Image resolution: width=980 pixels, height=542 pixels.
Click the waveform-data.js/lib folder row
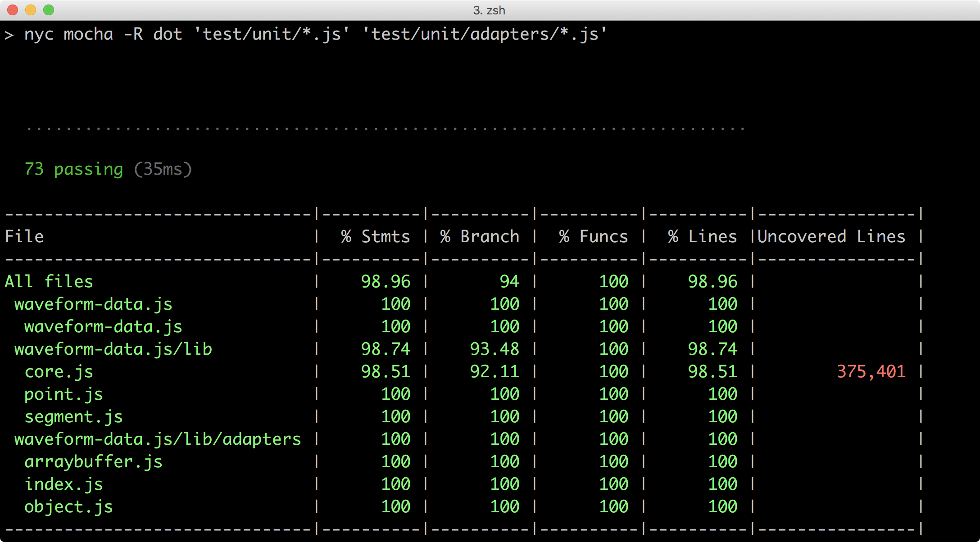tap(113, 349)
